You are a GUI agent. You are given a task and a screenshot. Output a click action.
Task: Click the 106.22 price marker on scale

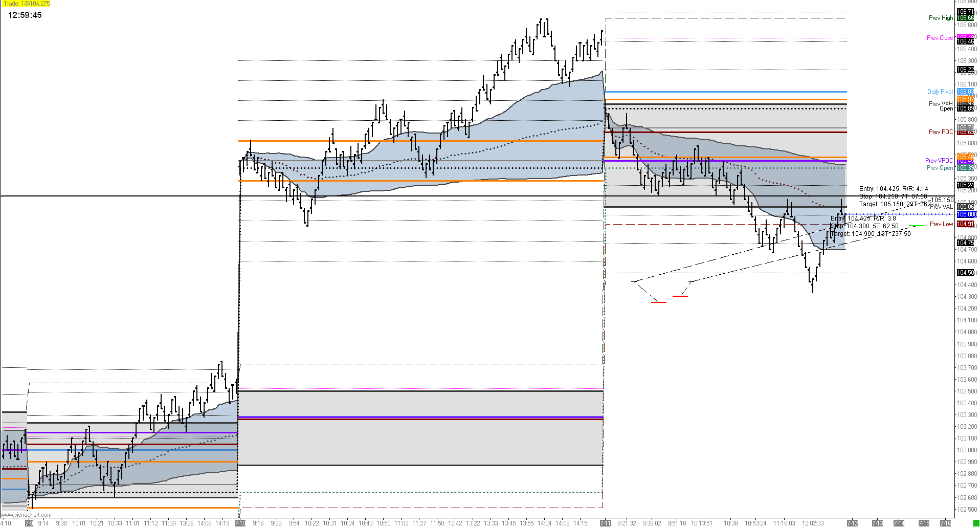(x=966, y=70)
